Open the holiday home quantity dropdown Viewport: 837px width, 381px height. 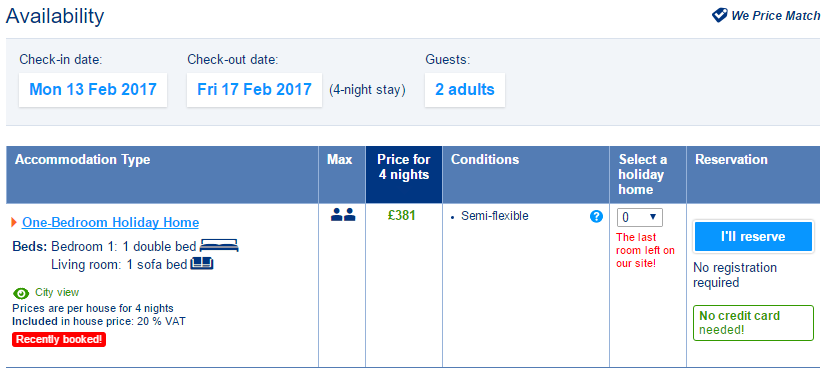tap(639, 217)
